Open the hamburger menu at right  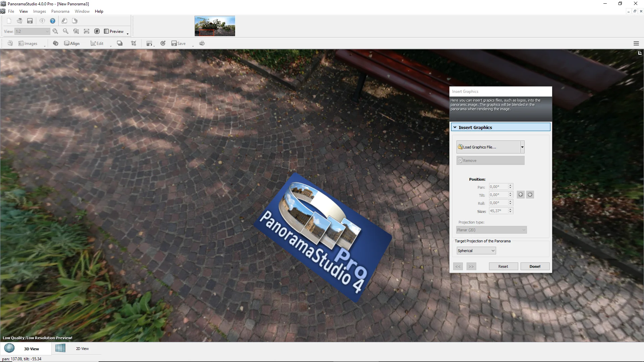click(x=636, y=43)
